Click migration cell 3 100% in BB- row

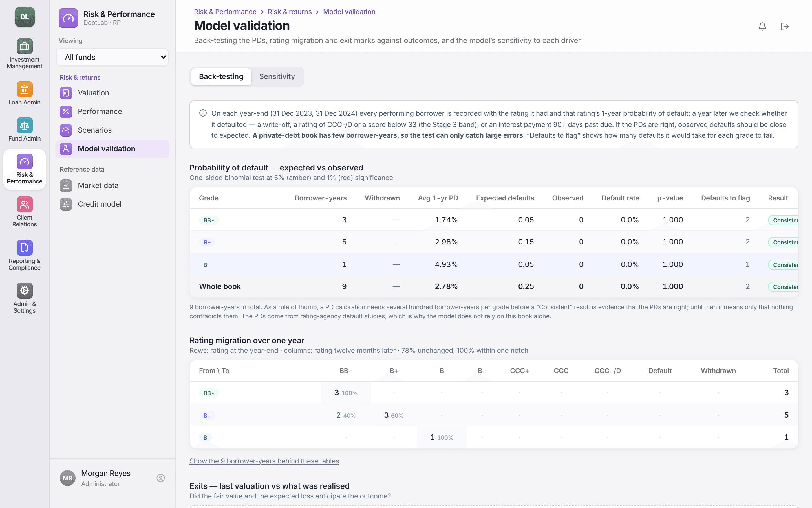346,392
